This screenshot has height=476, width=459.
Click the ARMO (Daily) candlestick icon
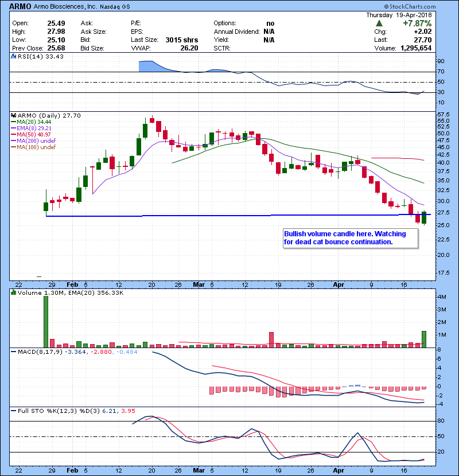13,115
